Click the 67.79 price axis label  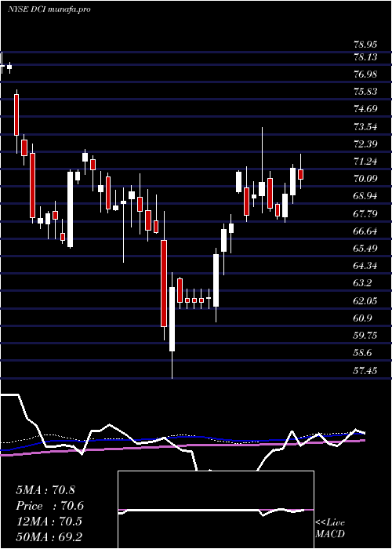365,213
